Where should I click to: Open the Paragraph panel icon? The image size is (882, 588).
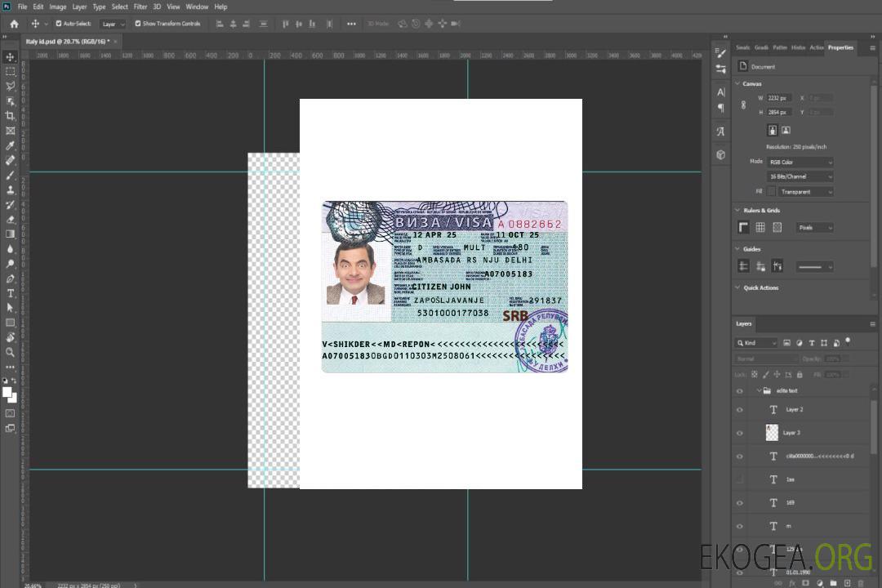[x=721, y=108]
